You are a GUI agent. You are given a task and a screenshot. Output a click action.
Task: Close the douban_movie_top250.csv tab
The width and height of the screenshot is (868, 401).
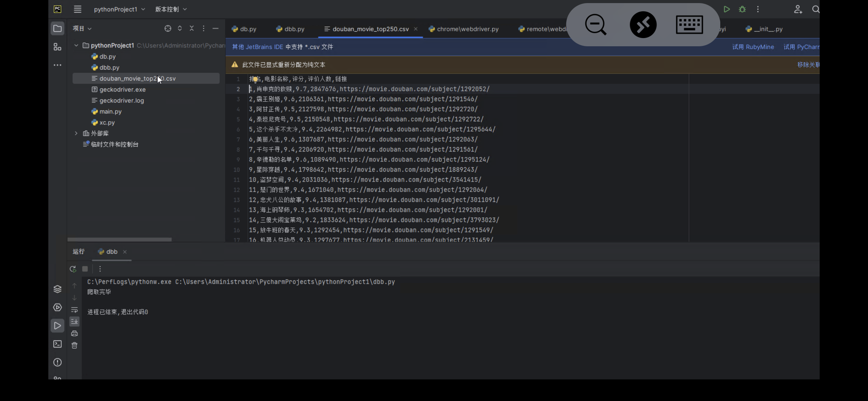click(415, 29)
